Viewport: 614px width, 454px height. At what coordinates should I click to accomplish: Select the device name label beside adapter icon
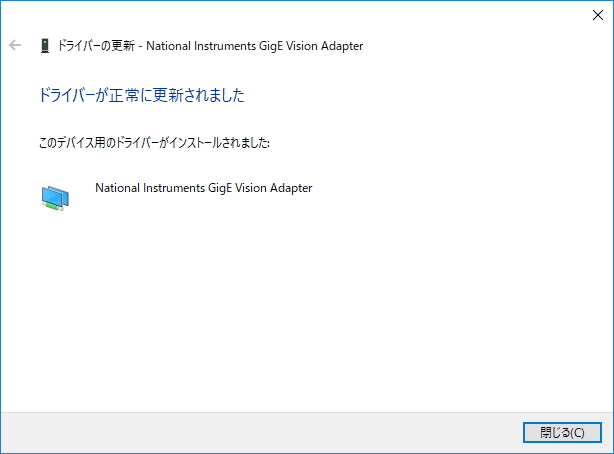point(203,187)
